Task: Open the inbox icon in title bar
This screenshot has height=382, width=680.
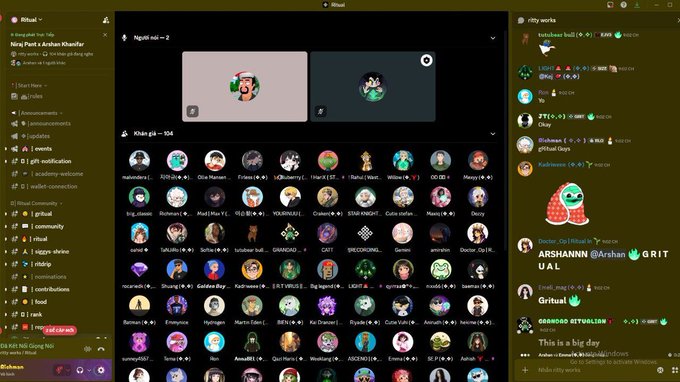Action: [x=610, y=5]
